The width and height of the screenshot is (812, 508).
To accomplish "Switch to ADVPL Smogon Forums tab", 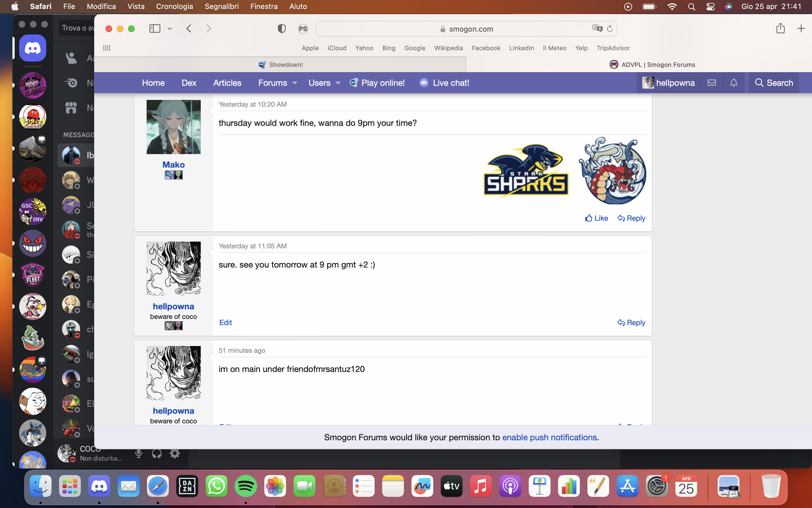I will click(652, 65).
